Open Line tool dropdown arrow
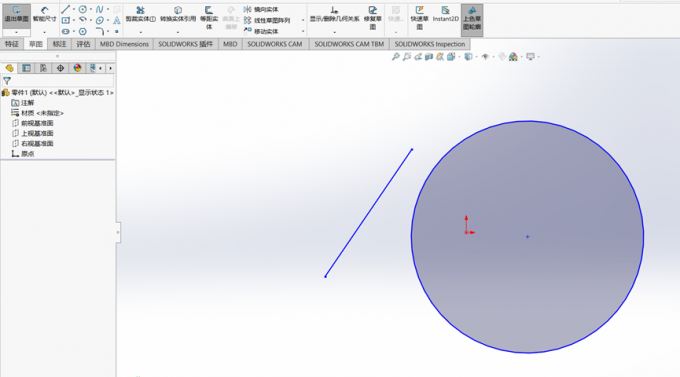Screen dimensions: 680x377 click(73, 9)
